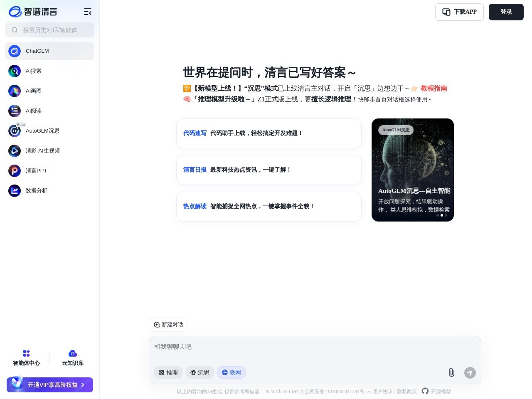Image resolution: width=532 pixels, height=399 pixels.
Task: Expand the footer info chevron
Action: click(369, 392)
